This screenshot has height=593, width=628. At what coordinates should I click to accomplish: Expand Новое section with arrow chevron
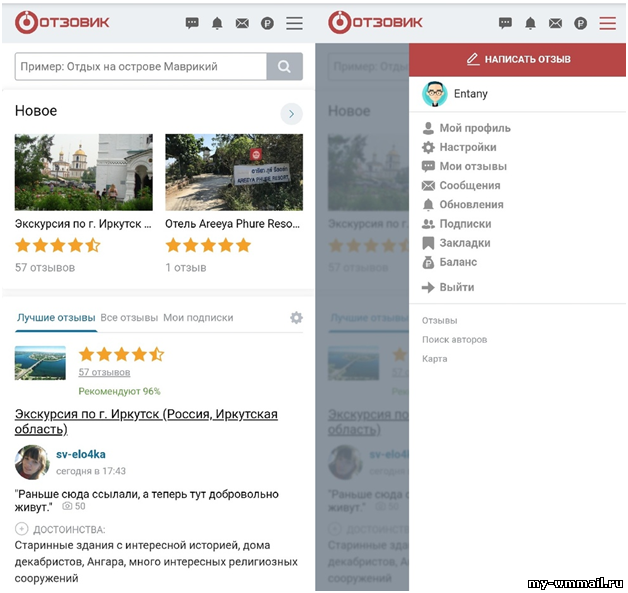(x=291, y=114)
